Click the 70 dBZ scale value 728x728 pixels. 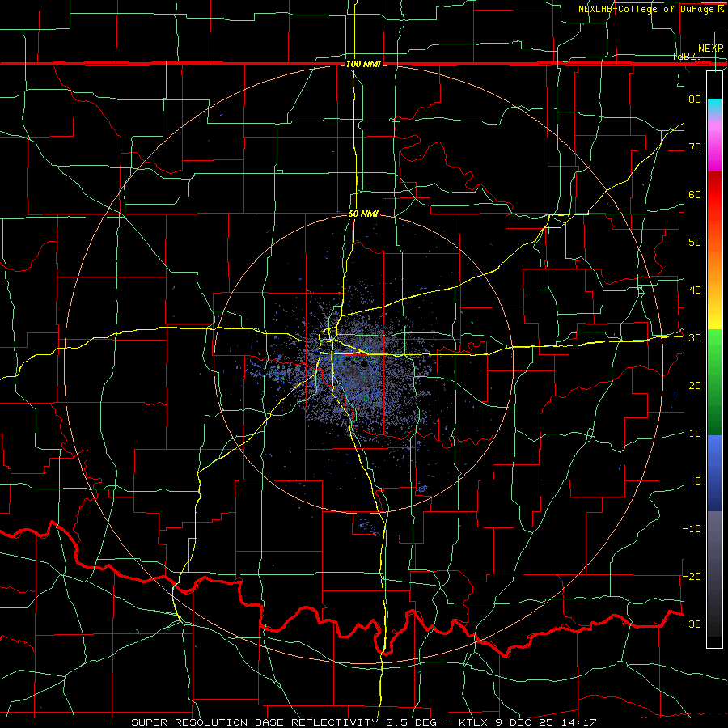pyautogui.click(x=695, y=147)
